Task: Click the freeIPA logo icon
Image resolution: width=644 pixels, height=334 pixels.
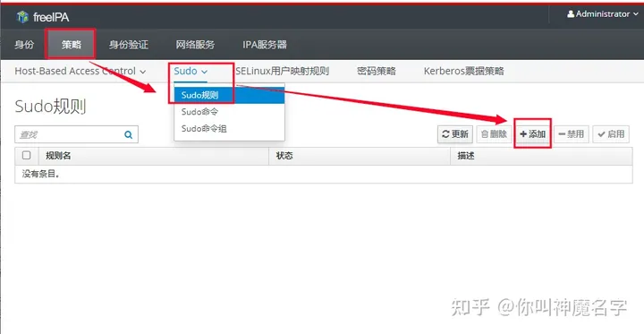Action: click(x=22, y=17)
